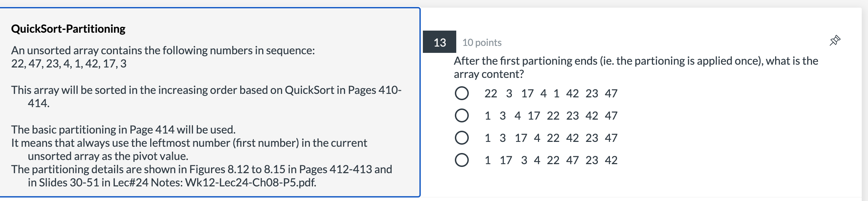Choose the radio option for 1 3 4 17 22 23 42 47
Viewport: 868px width, 201px height.
tap(461, 115)
